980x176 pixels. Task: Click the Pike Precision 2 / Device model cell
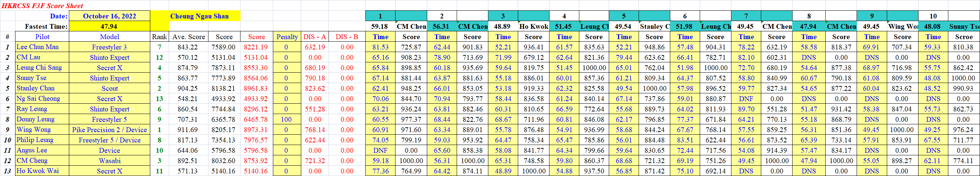coord(109,130)
